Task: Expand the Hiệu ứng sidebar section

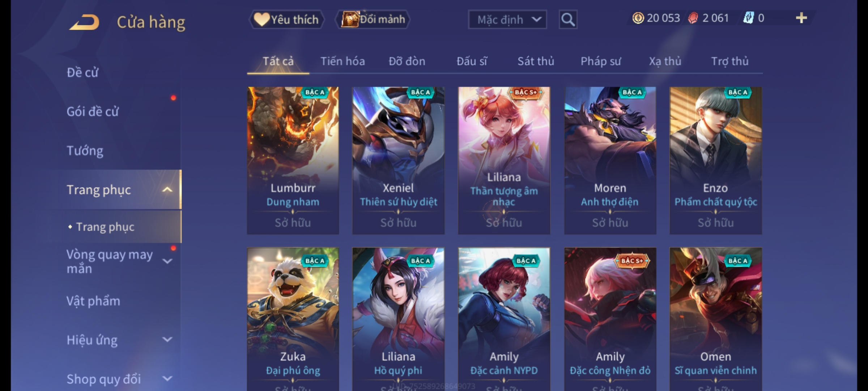Action: pos(167,340)
